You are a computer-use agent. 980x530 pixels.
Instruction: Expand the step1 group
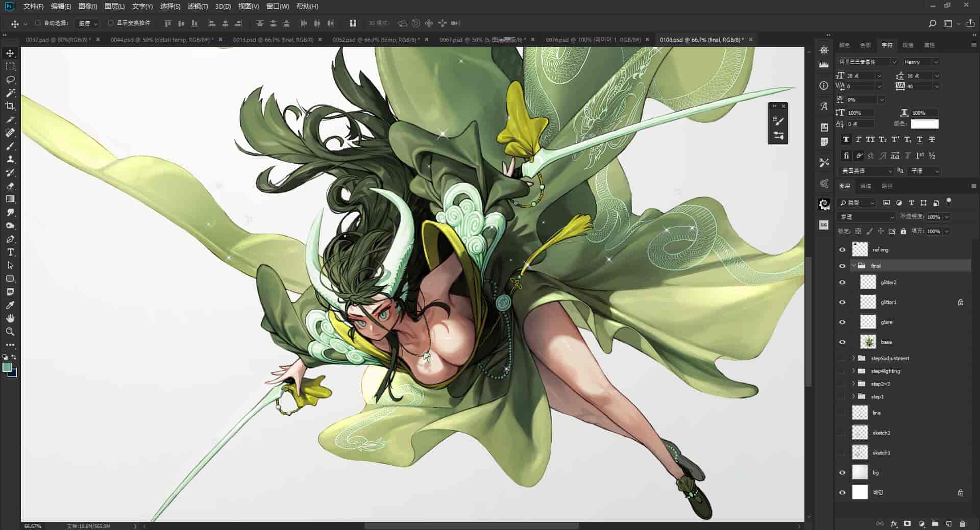[x=853, y=396]
